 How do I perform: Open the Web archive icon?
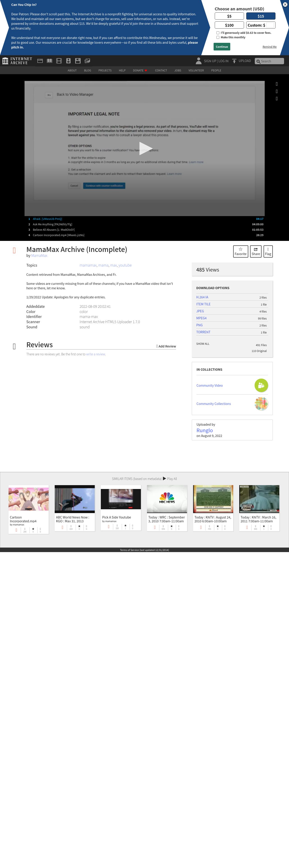pos(40,61)
